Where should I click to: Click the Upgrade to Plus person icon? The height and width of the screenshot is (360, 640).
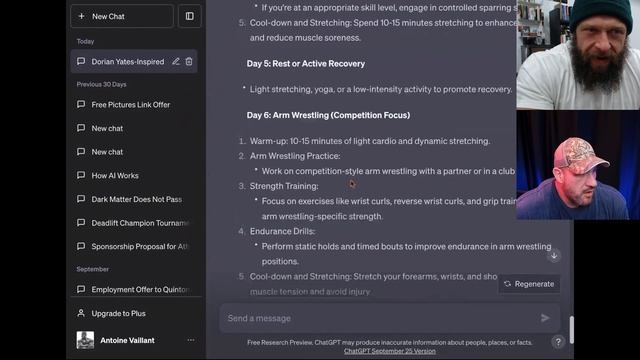click(81, 313)
